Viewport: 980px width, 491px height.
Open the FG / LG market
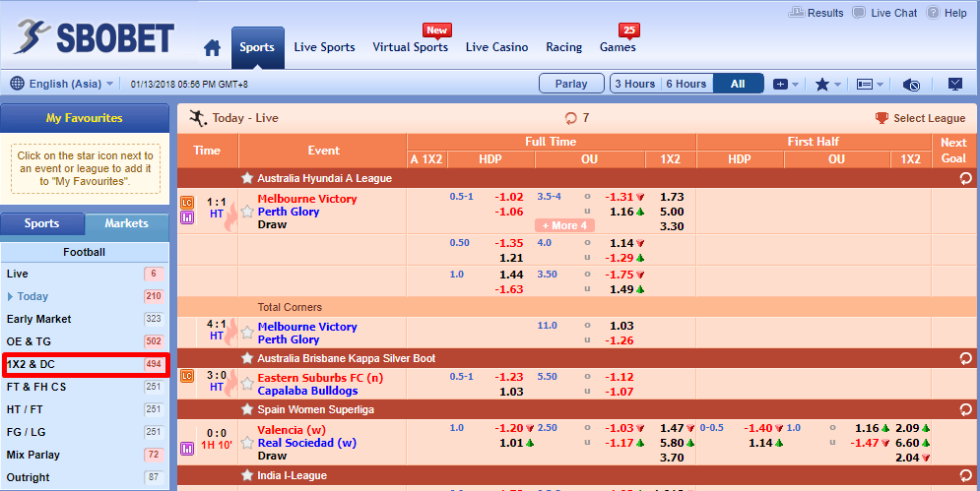pos(85,432)
